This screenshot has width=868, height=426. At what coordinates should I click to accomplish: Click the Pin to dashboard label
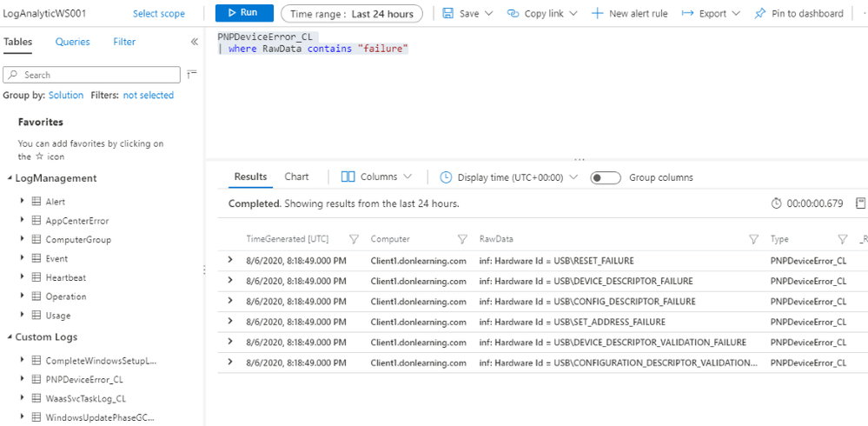808,14
